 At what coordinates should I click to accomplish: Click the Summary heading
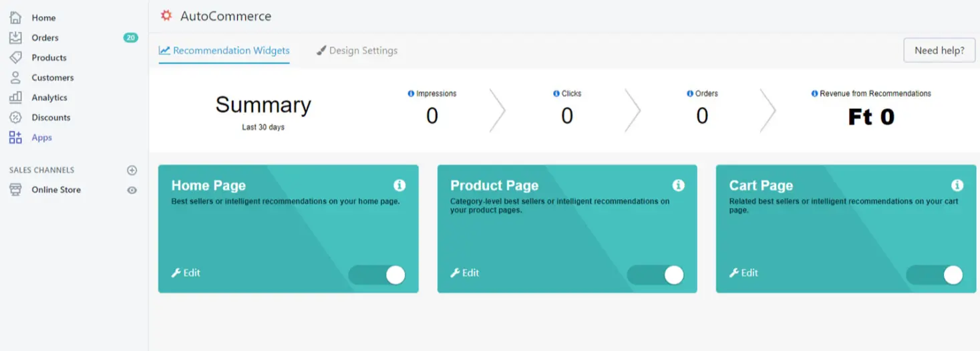[x=263, y=105]
